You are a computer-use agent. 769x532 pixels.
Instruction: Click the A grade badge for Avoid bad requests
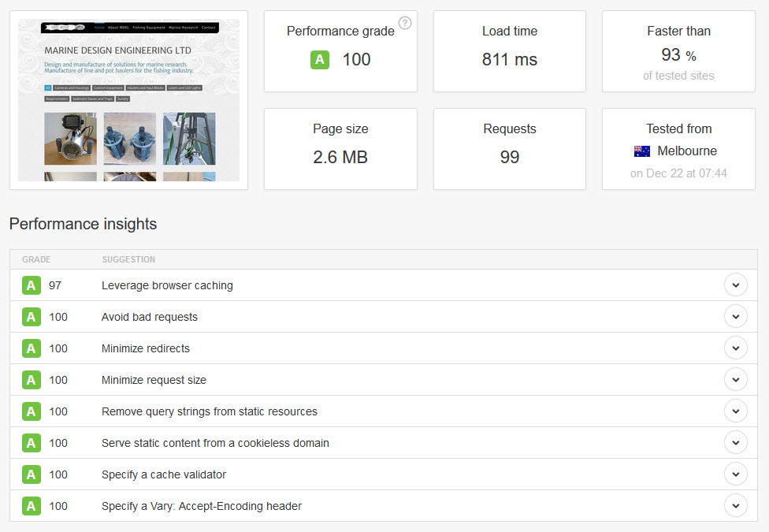32,317
